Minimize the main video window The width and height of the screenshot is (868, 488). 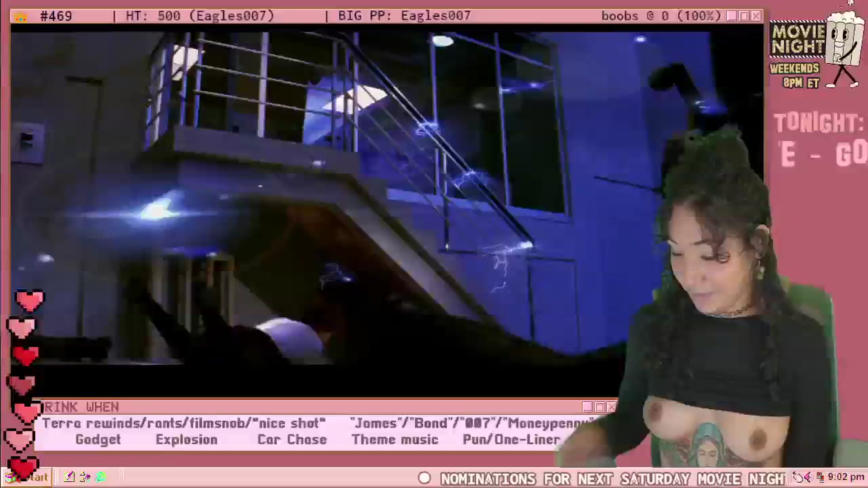pos(732,16)
